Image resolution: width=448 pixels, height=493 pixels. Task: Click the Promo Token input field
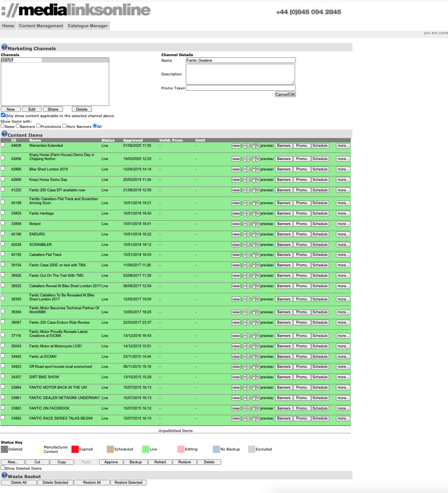click(240, 88)
